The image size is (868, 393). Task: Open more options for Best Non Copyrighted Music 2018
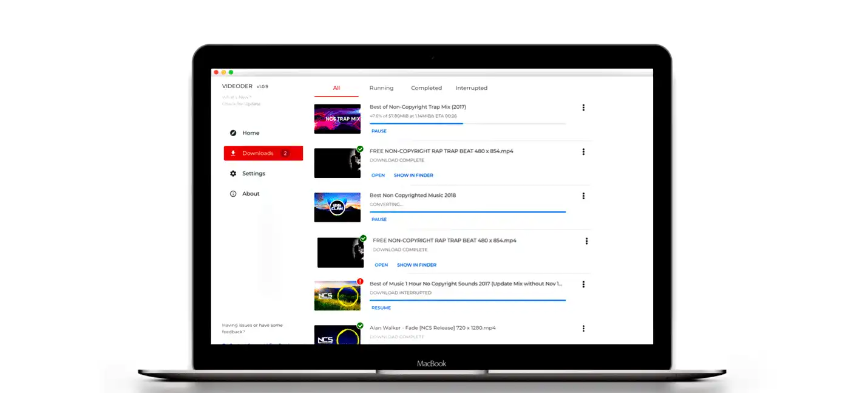(583, 196)
